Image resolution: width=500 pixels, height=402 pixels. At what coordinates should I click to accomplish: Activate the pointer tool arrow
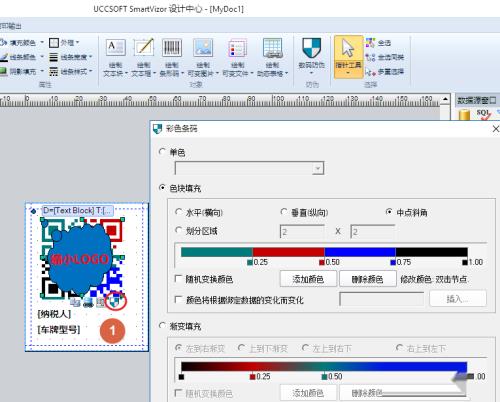pos(348,49)
